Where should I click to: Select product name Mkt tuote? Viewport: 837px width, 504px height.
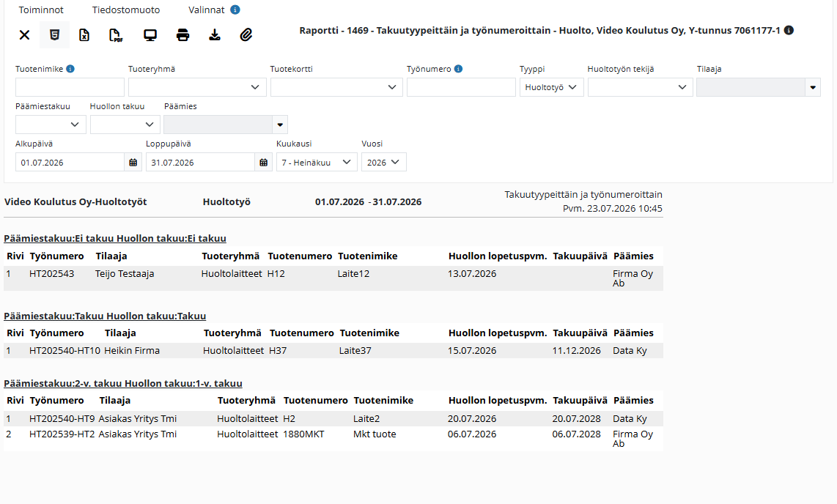pos(375,434)
